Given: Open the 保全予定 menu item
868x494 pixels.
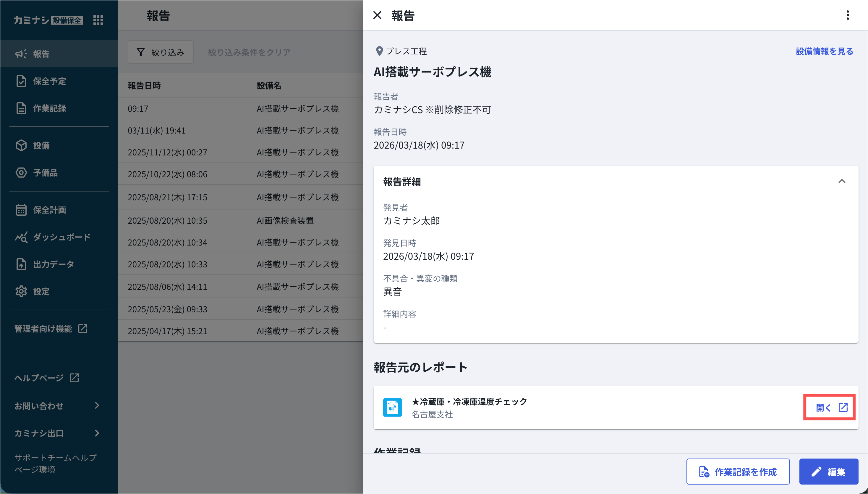Looking at the screenshot, I should [50, 81].
